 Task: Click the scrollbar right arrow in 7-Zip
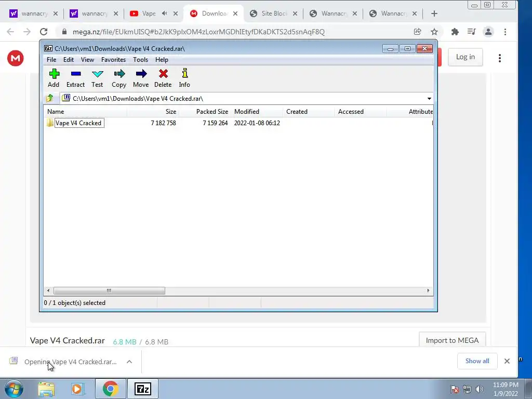428,291
